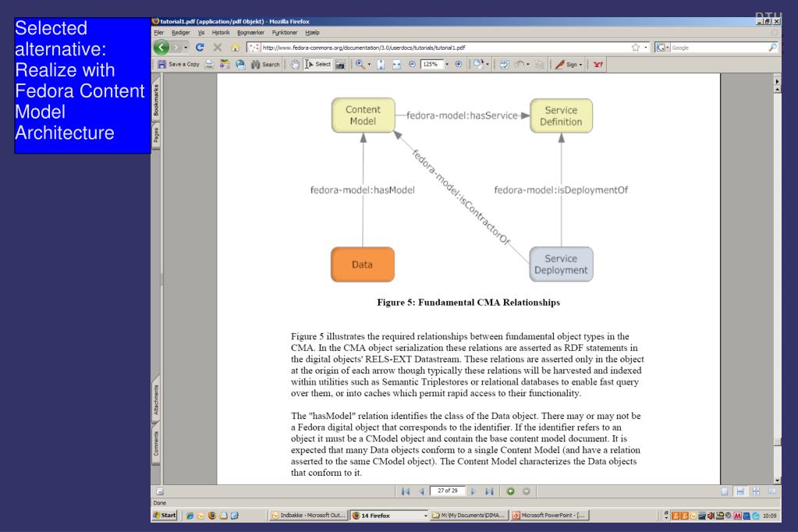The width and height of the screenshot is (798, 532).
Task: Open the rotate view dropdown arrow
Action: [488, 65]
